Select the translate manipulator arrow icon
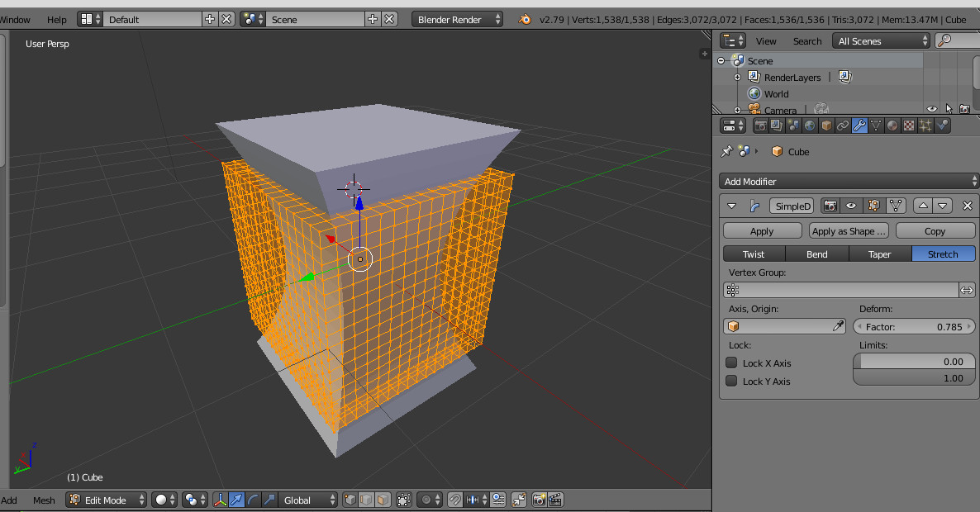The width and height of the screenshot is (980, 512). (236, 500)
